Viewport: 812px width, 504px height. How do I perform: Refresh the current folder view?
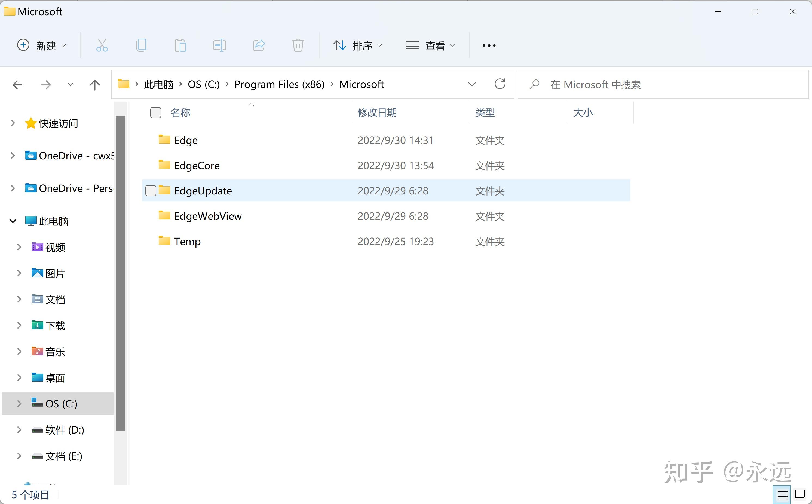coord(500,84)
